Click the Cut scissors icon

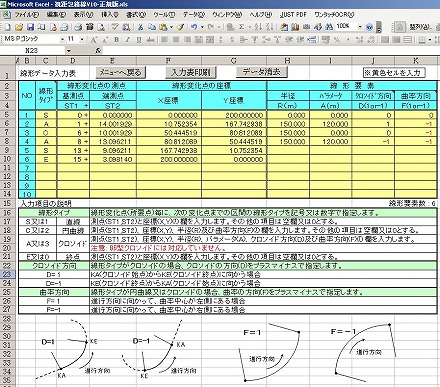tap(141, 27)
